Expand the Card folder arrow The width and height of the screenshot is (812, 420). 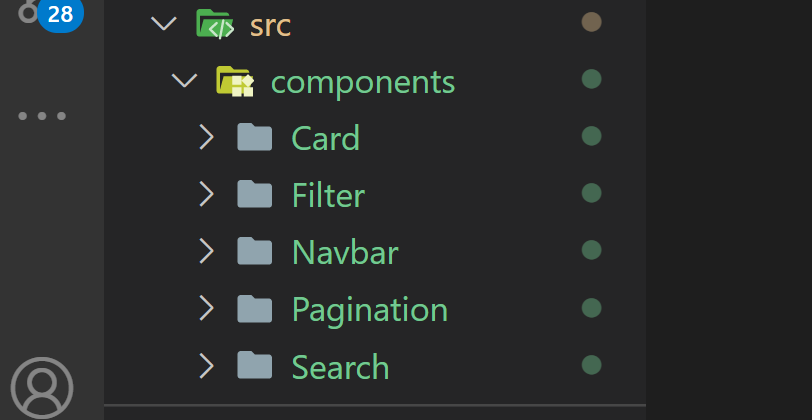[207, 137]
